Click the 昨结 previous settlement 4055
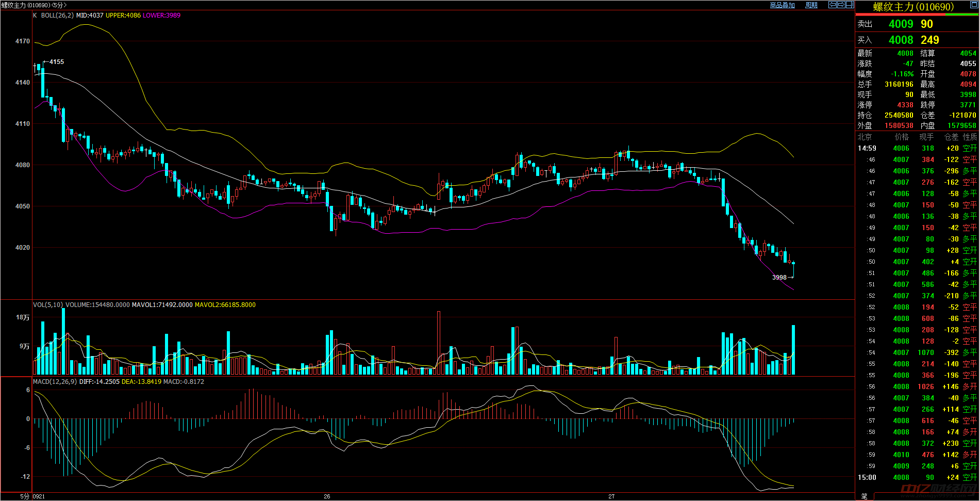Image resolution: width=980 pixels, height=501 pixels. click(x=968, y=64)
